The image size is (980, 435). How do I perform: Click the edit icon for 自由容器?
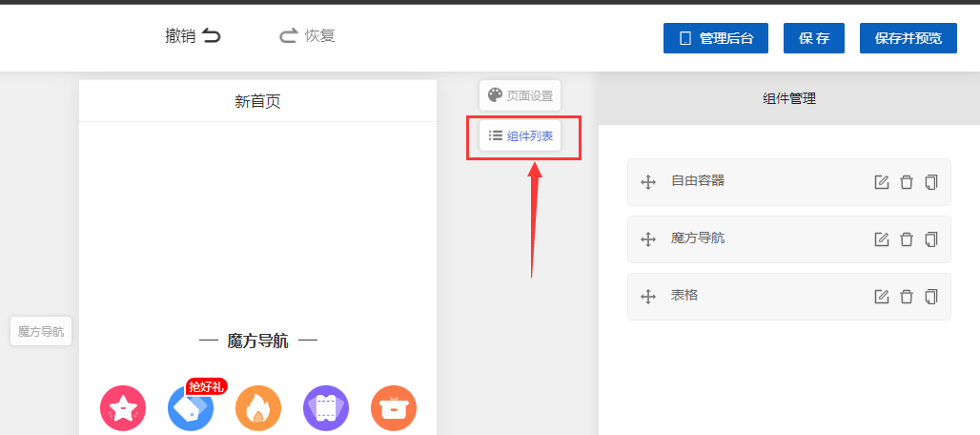click(882, 182)
